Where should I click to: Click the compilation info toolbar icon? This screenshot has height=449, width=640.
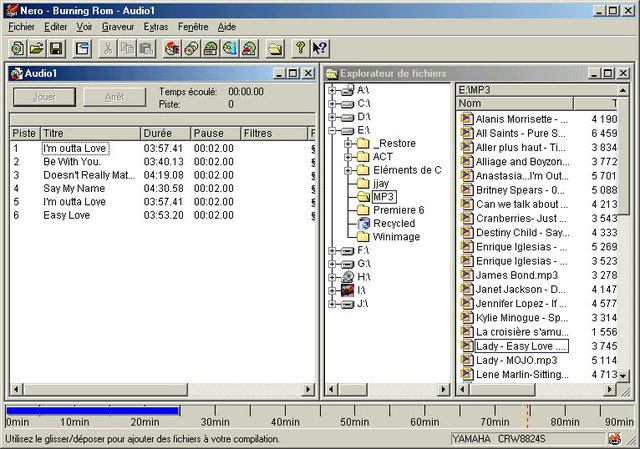coord(82,49)
